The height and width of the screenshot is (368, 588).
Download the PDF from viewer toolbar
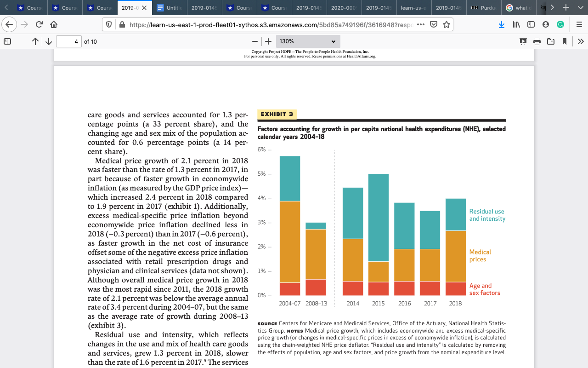point(551,41)
